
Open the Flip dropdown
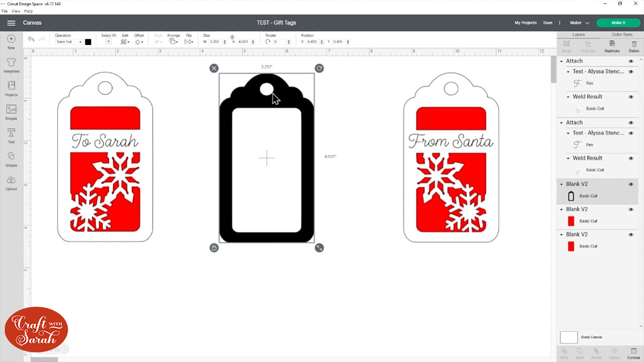pos(189,41)
